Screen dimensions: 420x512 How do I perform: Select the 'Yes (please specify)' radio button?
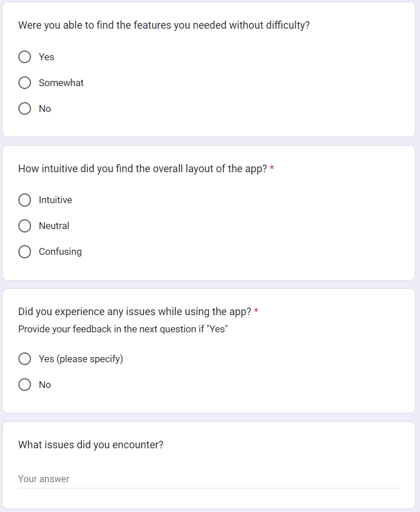tap(25, 359)
